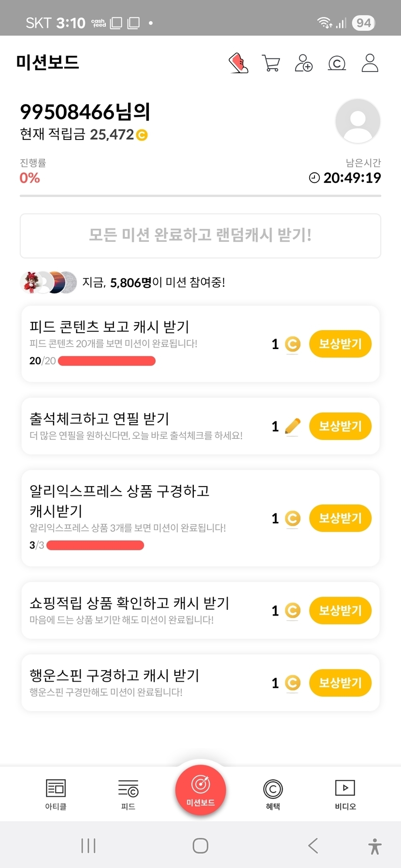Claim pencil reward for attendance check
The height and width of the screenshot is (868, 401).
pyautogui.click(x=340, y=426)
